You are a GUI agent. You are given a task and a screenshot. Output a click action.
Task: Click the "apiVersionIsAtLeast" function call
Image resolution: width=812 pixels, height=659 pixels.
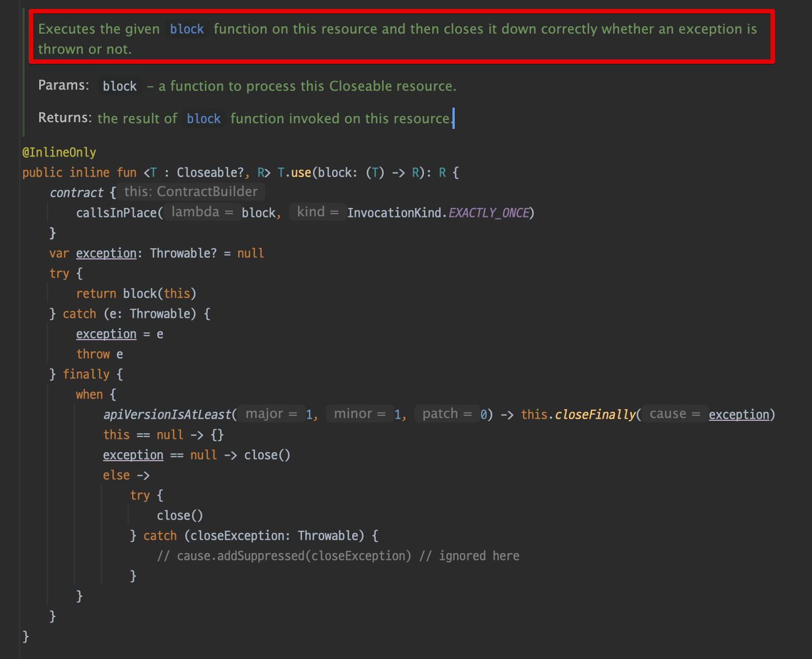[x=167, y=415]
